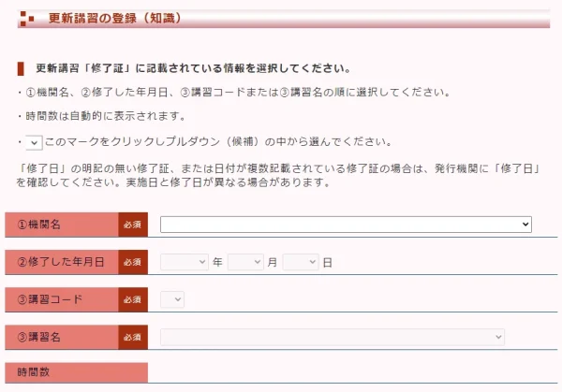Click the empty 時間数 display field
562x392 pixels.
[347, 372]
